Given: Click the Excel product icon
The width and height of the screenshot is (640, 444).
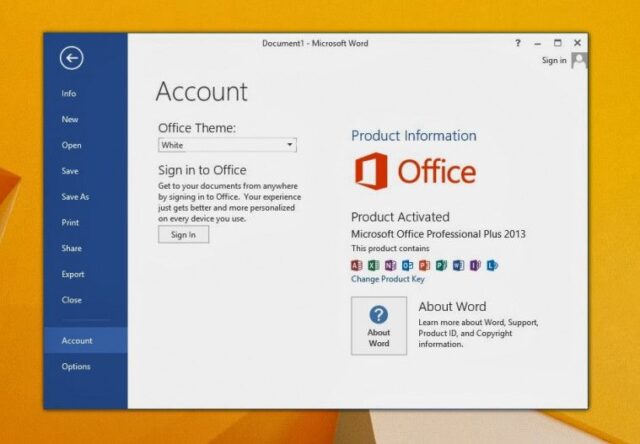Looking at the screenshot, I should (374, 265).
